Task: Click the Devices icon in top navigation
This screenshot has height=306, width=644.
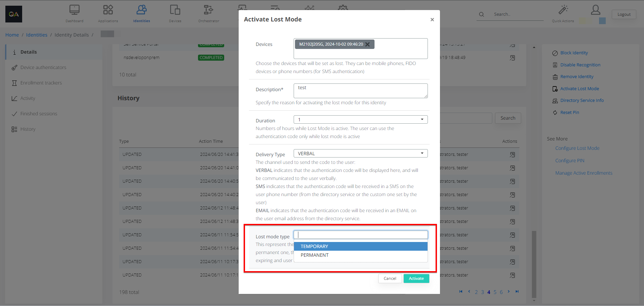Action: click(175, 10)
